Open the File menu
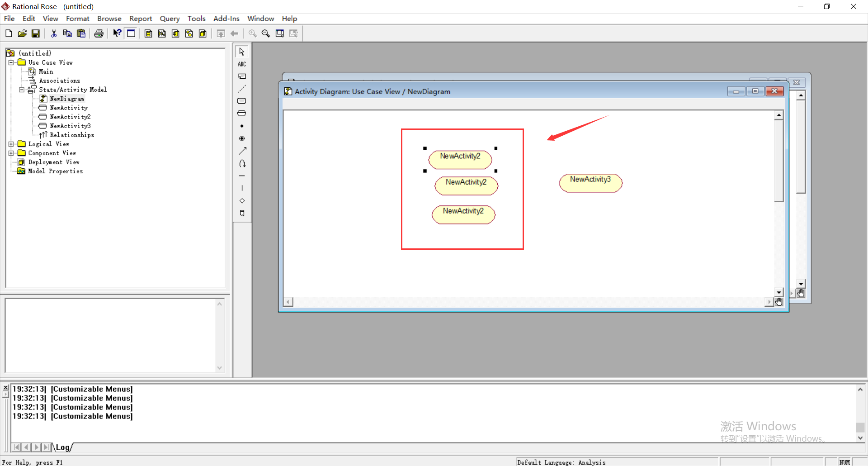Image resolution: width=868 pixels, height=466 pixels. click(9, 19)
